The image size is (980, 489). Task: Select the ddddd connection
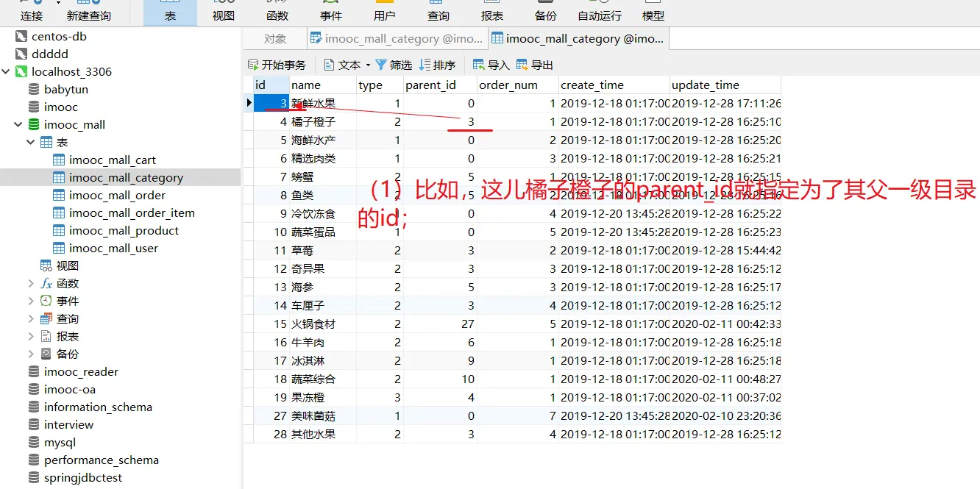(50, 54)
